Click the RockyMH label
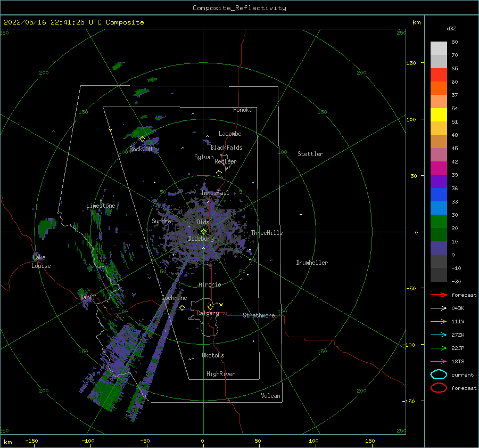The image size is (479, 448). coord(141,149)
